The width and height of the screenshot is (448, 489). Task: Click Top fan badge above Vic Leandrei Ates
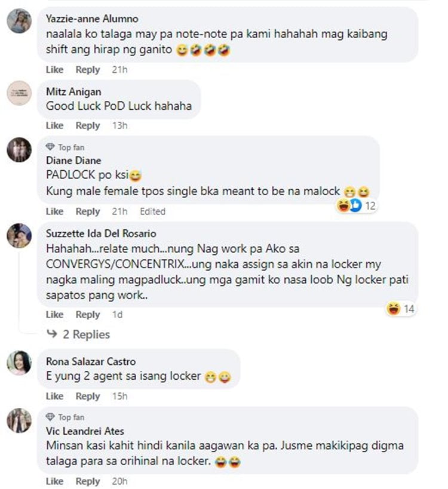[65, 417]
